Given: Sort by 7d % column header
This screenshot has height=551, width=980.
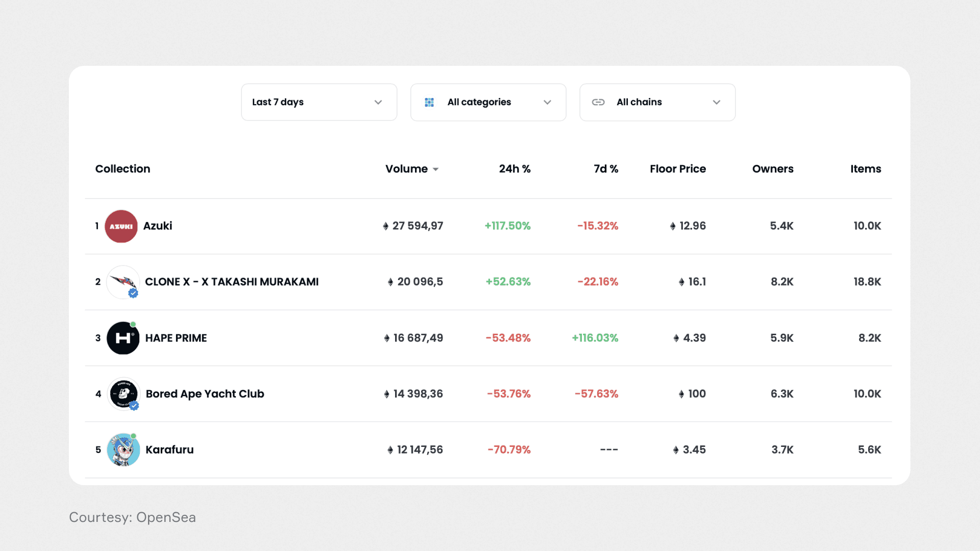Looking at the screenshot, I should pyautogui.click(x=606, y=169).
